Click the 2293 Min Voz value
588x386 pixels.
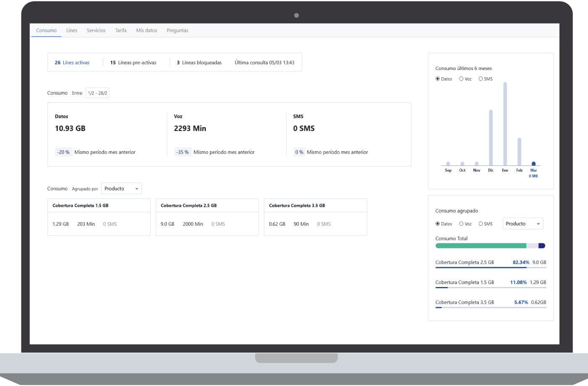[190, 128]
